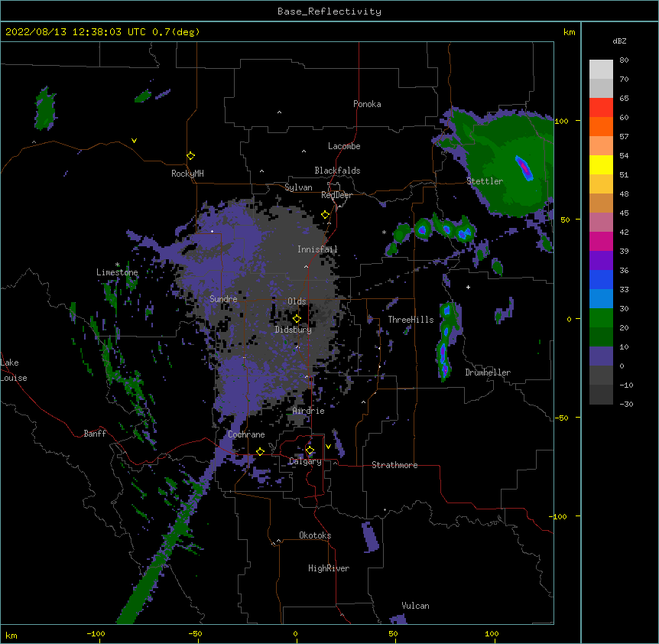Click the white plus marker northwest of Drumheller
This screenshot has width=659, height=644.
[468, 287]
